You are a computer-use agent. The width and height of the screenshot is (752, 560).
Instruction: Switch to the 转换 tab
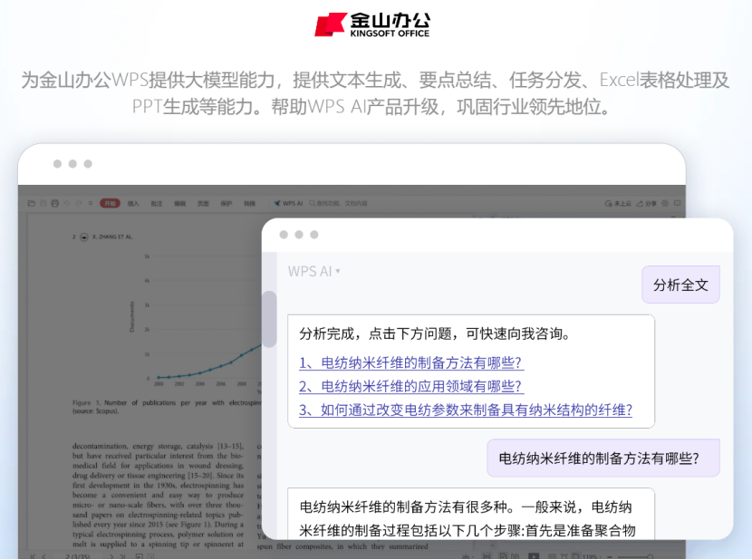[x=249, y=204]
